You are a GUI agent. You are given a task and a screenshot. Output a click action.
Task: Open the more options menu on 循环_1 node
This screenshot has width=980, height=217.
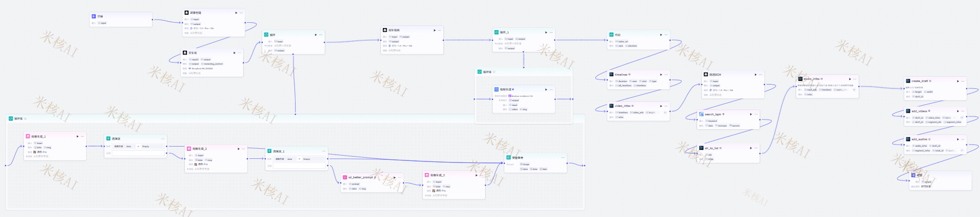551,32
